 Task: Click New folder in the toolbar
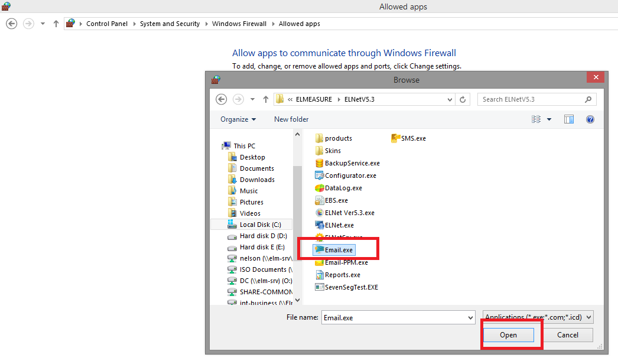pos(291,119)
